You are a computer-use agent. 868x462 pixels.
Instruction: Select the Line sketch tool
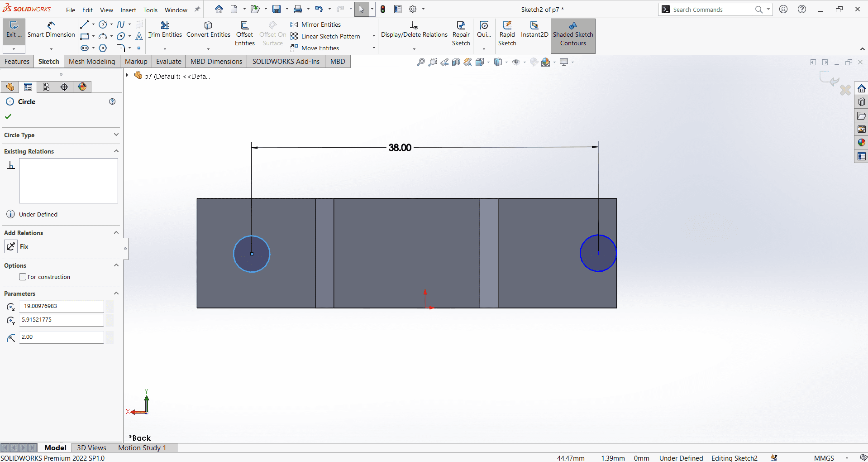pos(84,24)
